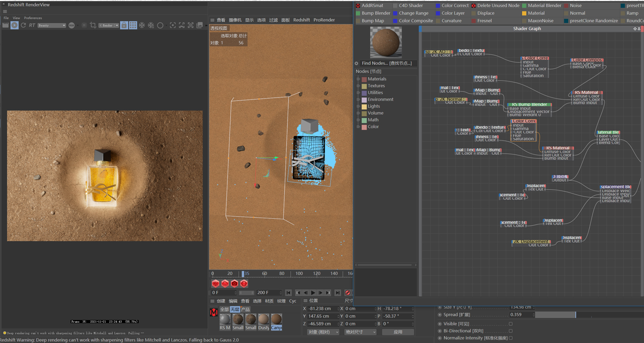Select the crop region tool in RenderView toolbar
Viewport: 644px width, 343px height.
point(93,25)
